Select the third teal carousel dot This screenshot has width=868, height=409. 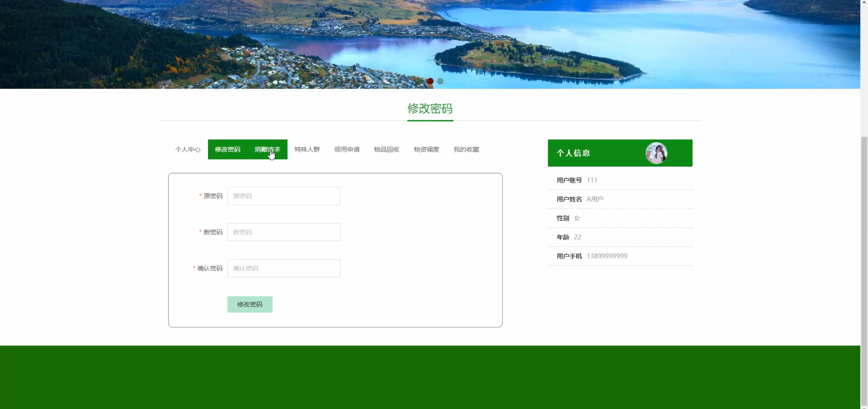click(440, 81)
